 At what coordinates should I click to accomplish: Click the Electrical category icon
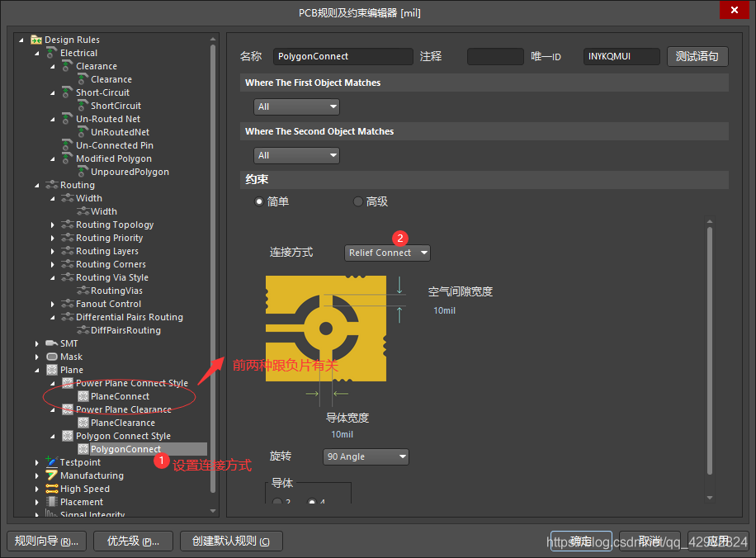[52, 53]
